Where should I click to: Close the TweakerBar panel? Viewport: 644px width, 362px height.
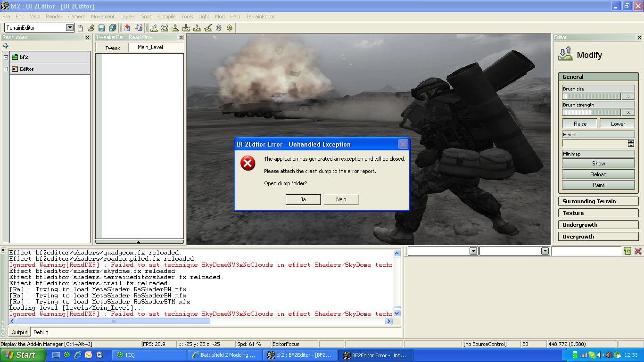coord(181,37)
